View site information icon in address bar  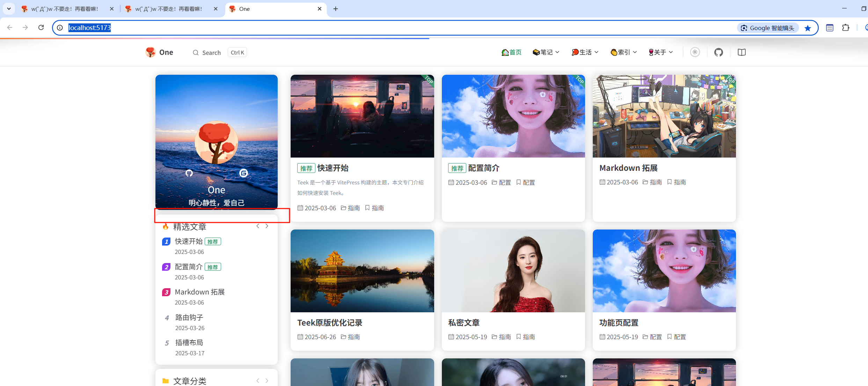pos(60,28)
